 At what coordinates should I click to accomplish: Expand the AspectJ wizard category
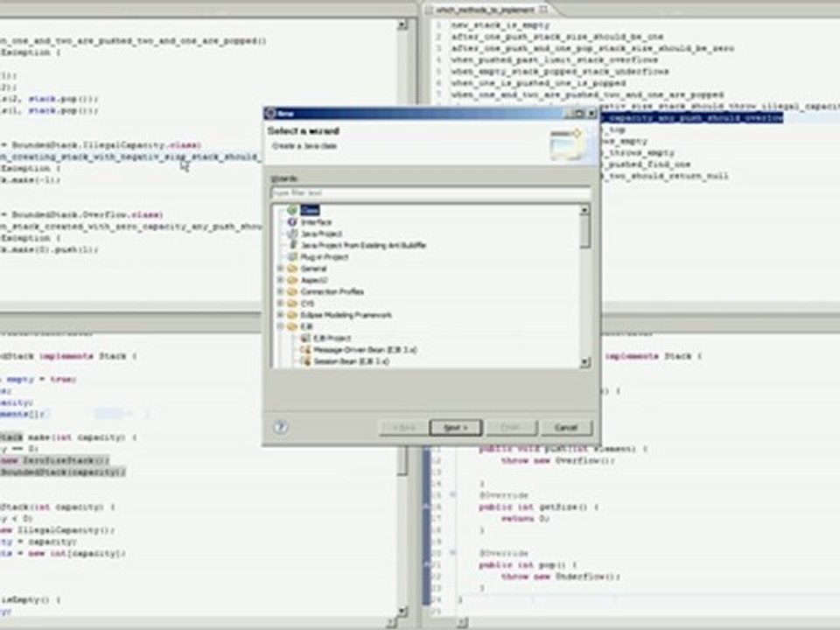[280, 280]
